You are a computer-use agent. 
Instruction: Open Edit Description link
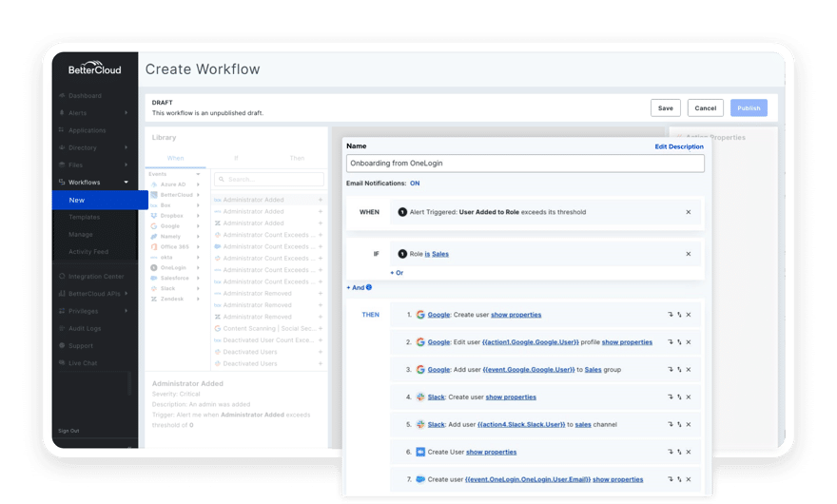pyautogui.click(x=679, y=146)
